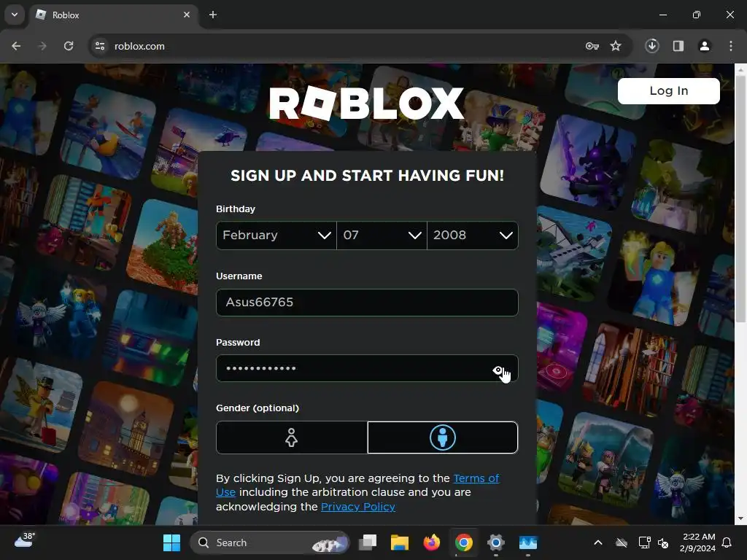747x560 pixels.
Task: Open the Chrome three-dot menu
Action: (731, 46)
